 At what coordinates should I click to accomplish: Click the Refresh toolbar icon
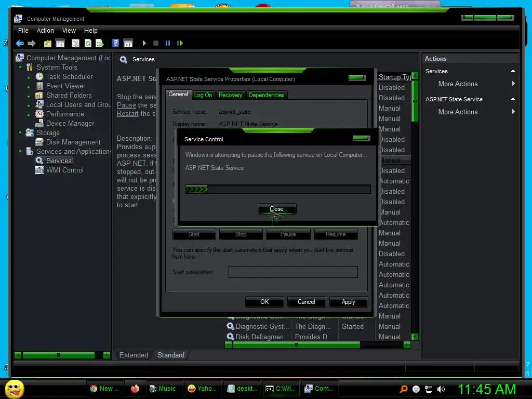click(88, 43)
